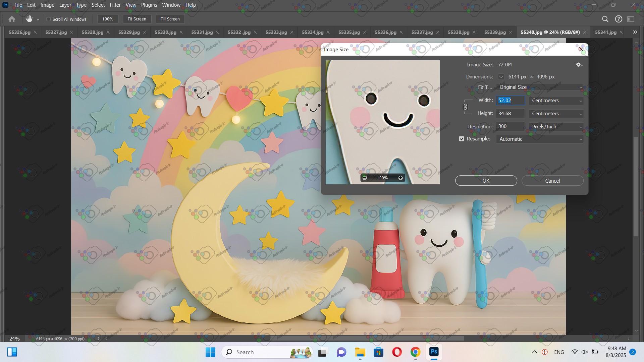Click the 100% zoom button
This screenshot has height=362, width=644.
tap(108, 19)
